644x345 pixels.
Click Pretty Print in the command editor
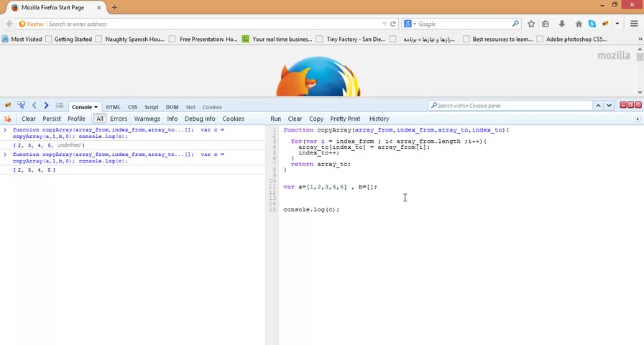click(345, 119)
